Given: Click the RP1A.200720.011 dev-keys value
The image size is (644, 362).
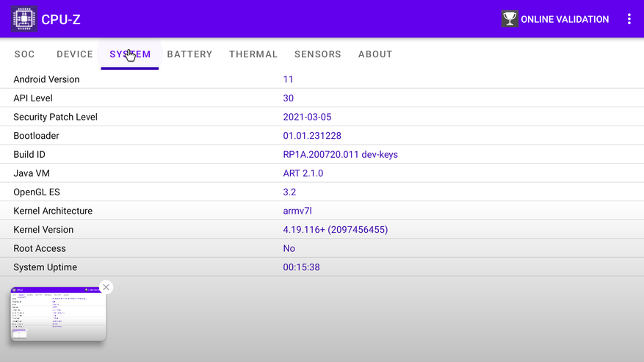Looking at the screenshot, I should click(341, 154).
